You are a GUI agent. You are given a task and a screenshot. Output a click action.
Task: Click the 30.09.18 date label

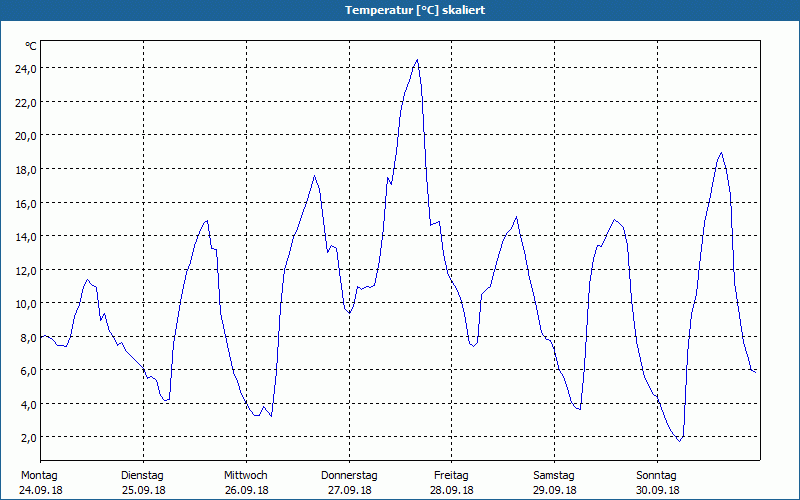tap(658, 490)
